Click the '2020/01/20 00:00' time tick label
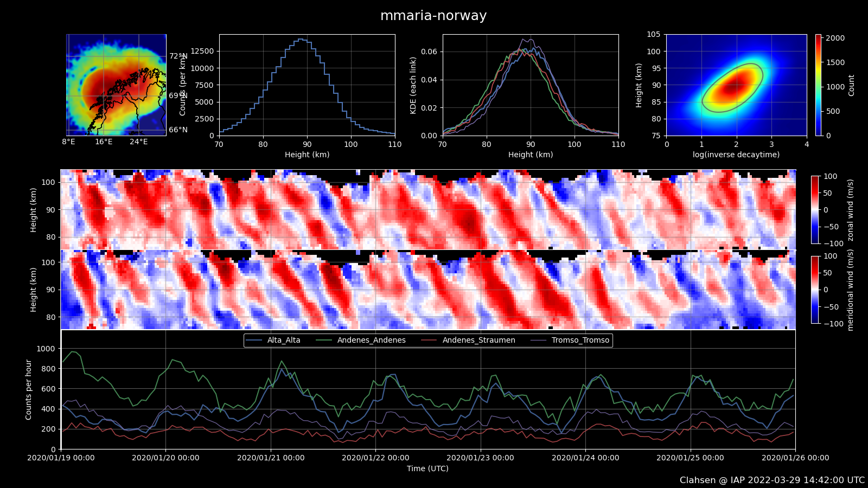 (165, 458)
